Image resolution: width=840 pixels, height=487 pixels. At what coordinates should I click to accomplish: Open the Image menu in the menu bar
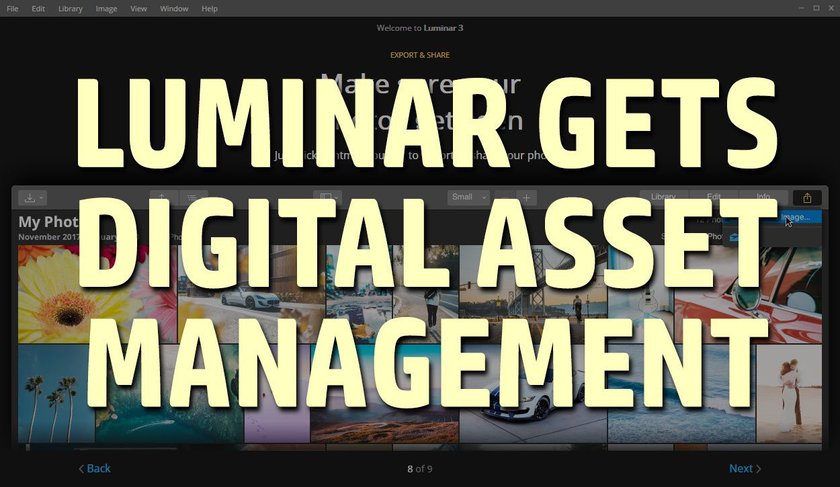(x=106, y=9)
